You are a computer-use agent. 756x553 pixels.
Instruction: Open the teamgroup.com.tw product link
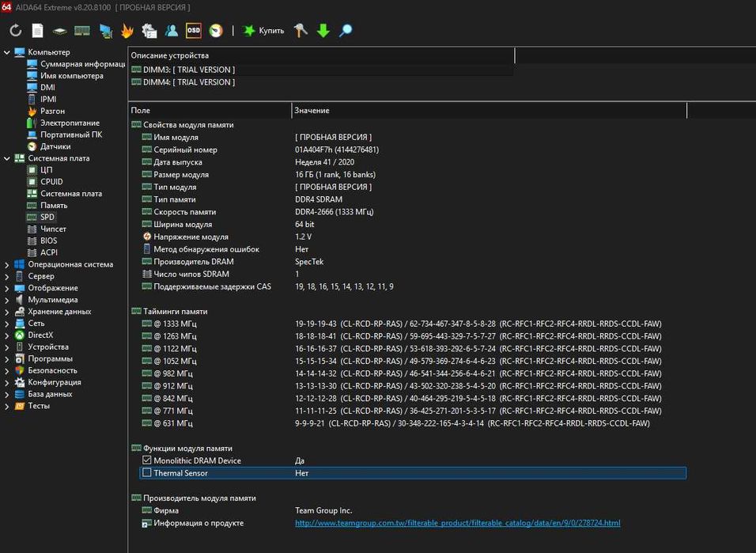(457, 523)
